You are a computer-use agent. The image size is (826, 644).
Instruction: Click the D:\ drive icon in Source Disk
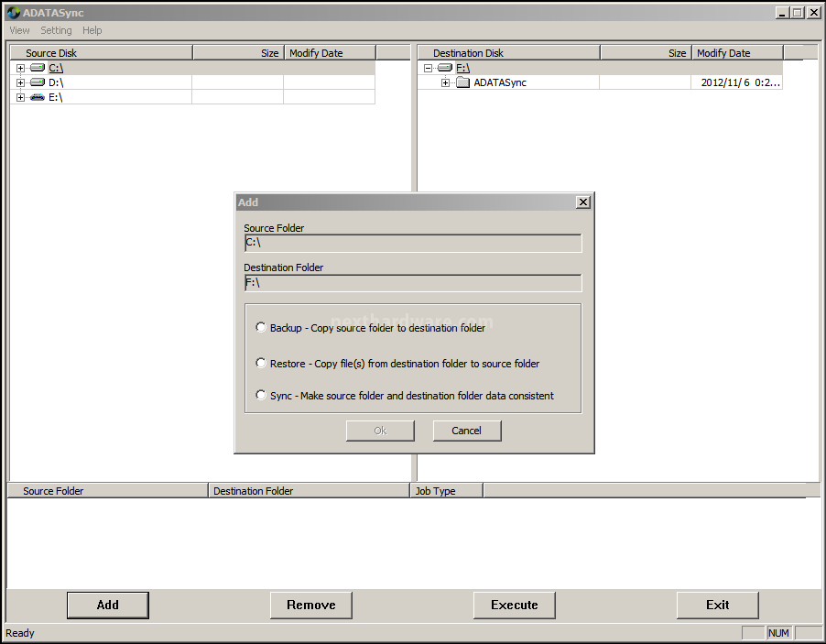click(38, 82)
